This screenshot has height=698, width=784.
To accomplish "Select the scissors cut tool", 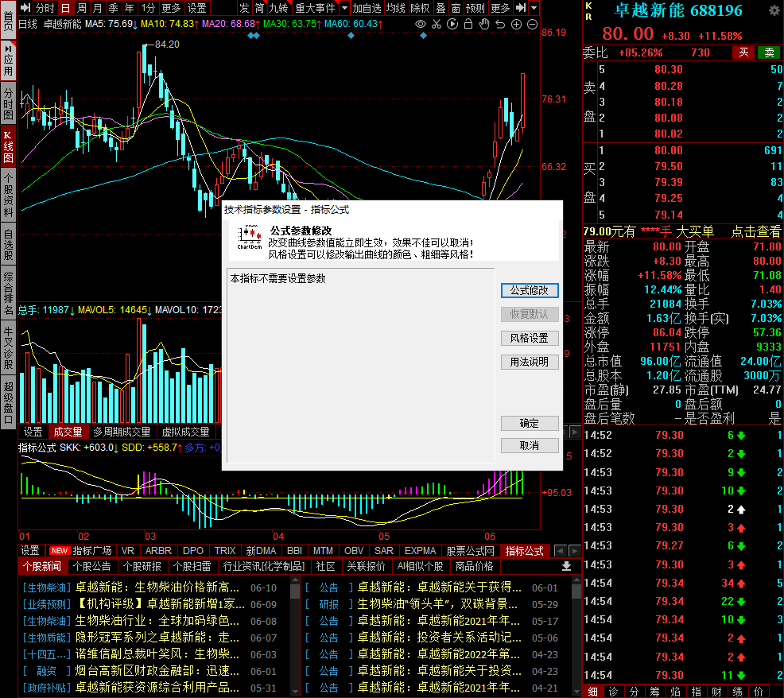I will [437, 24].
